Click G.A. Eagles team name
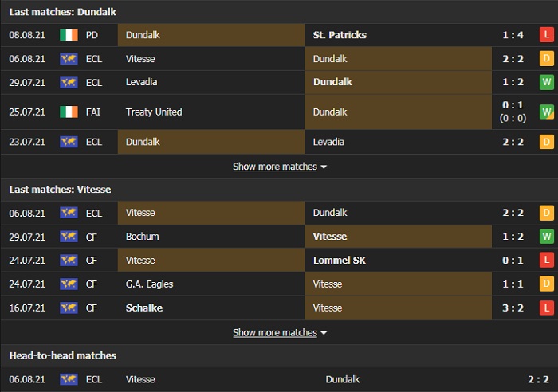Screen dimensions: 558x392 pyautogui.click(x=149, y=284)
